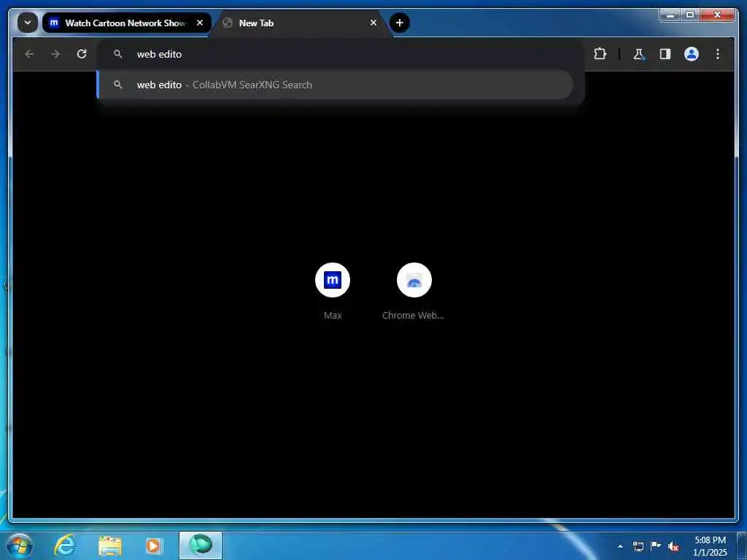Viewport: 747px width, 560px height.
Task: Open the Extensions puzzle icon
Action: 600,54
